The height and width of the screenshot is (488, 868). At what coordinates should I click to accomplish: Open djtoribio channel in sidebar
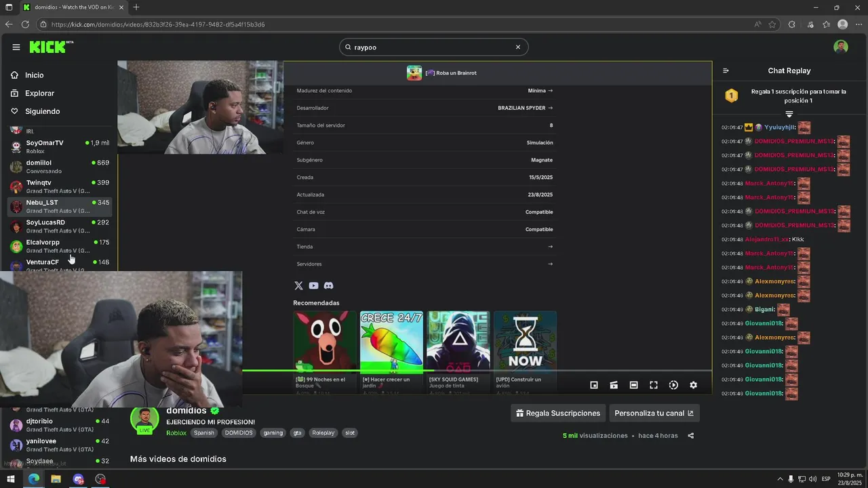(60, 425)
